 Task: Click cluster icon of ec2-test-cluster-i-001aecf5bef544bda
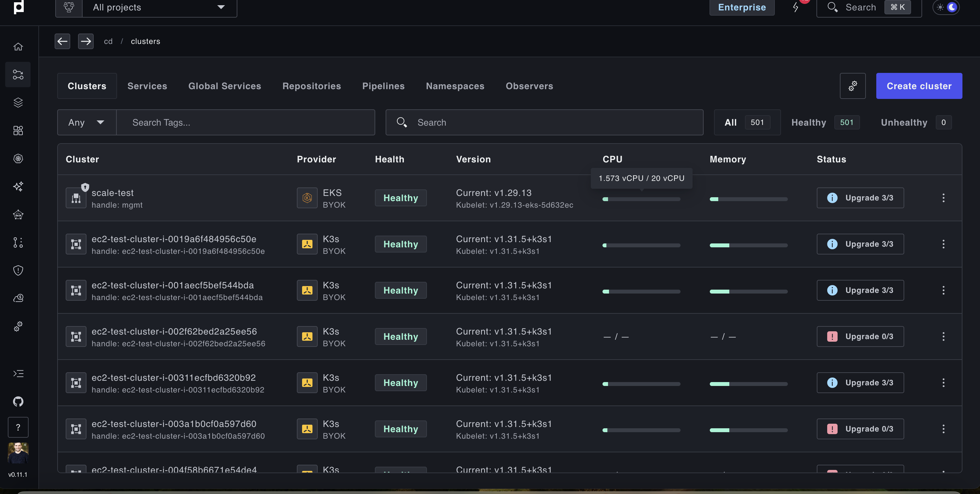(76, 290)
